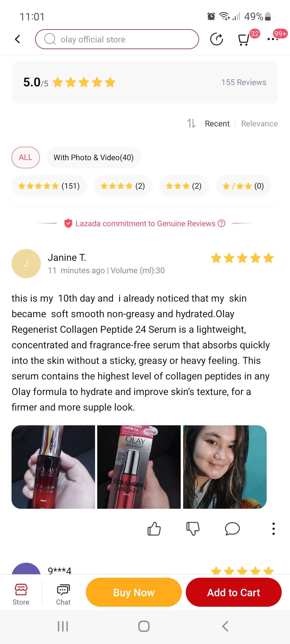290x644 pixels.
Task: Open the Store icon in bottom bar
Action: point(21,594)
